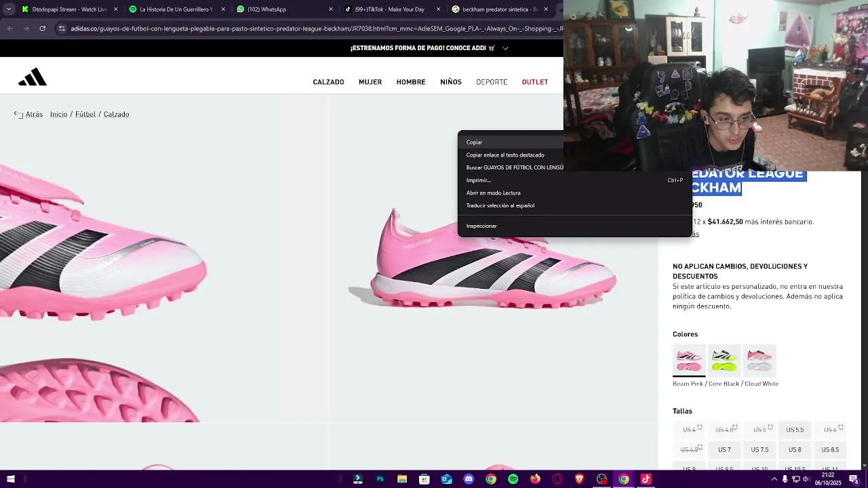Select size US 7.5

[759, 450]
